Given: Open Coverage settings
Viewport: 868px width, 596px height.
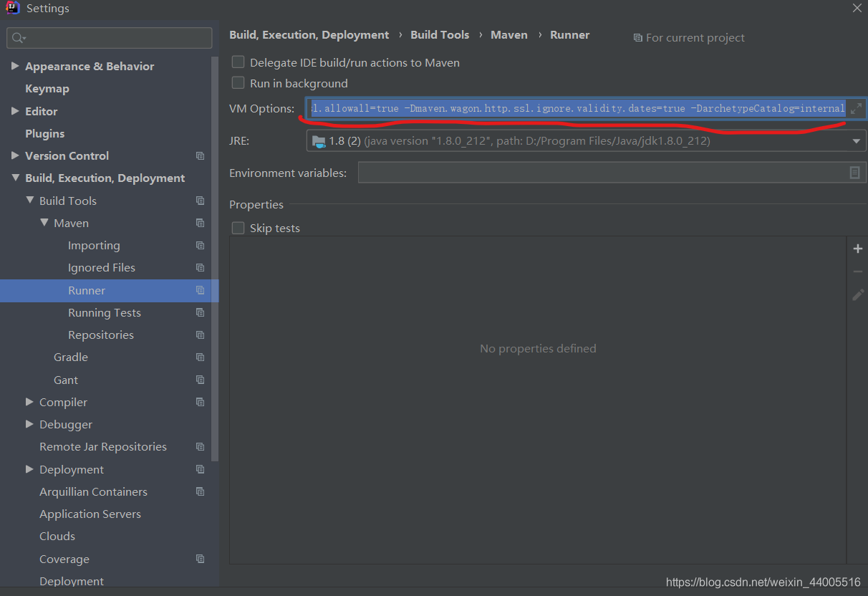Looking at the screenshot, I should (x=64, y=559).
